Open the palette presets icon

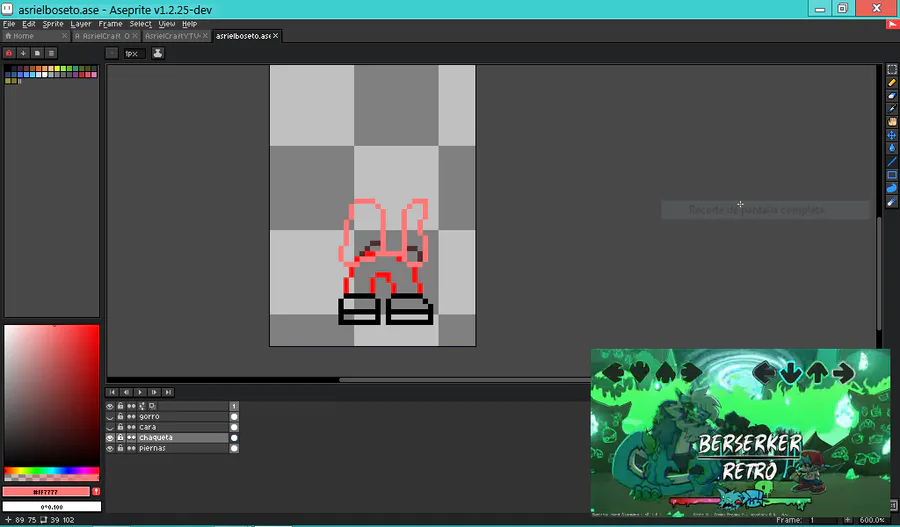(x=37, y=53)
